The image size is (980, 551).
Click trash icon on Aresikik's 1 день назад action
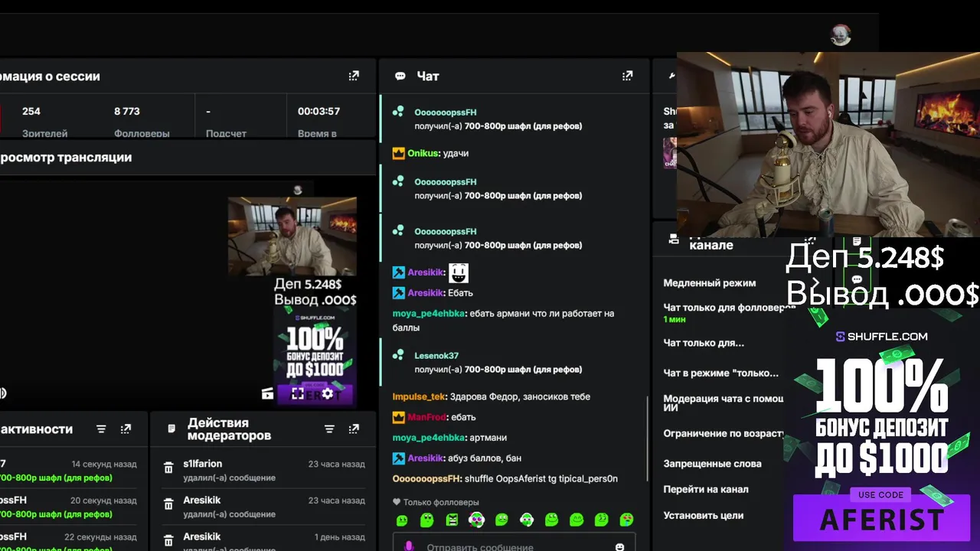coord(168,540)
